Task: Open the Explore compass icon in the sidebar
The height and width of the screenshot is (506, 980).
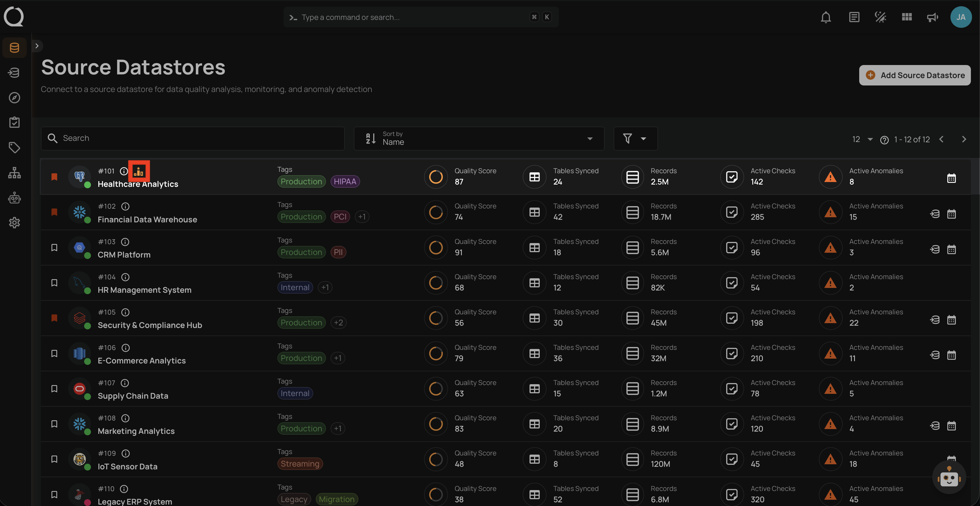Action: tap(14, 98)
